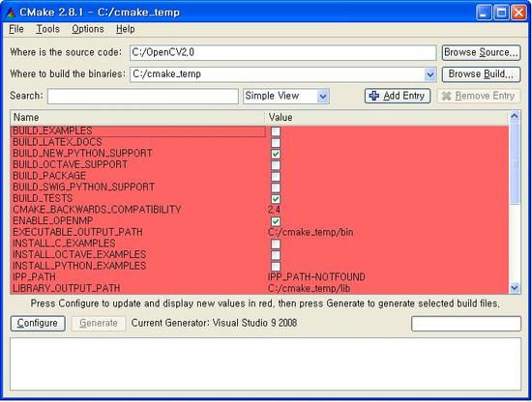Screen dimensions: 532x402
Task: Click the source code path field
Action: (x=283, y=52)
